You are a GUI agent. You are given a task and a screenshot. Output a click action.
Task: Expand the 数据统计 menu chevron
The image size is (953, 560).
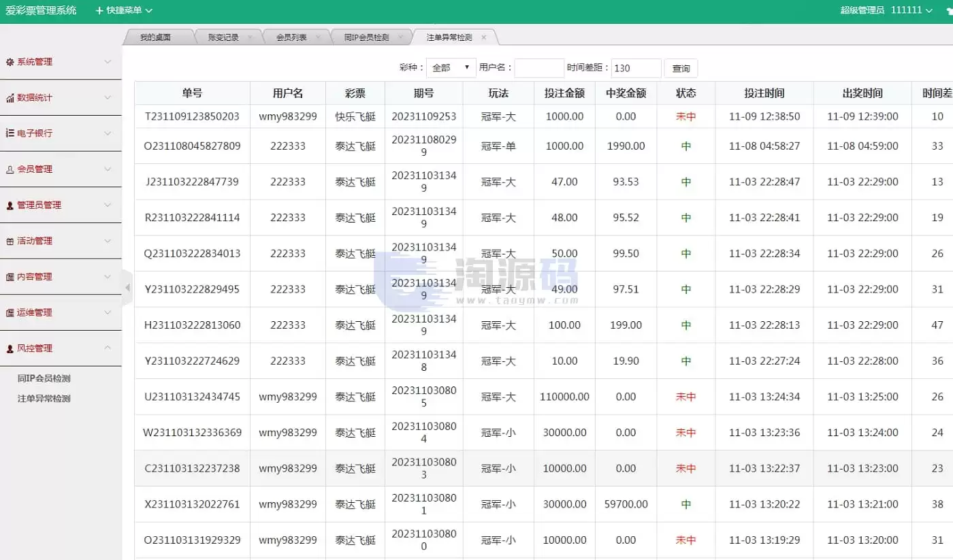[x=108, y=98]
